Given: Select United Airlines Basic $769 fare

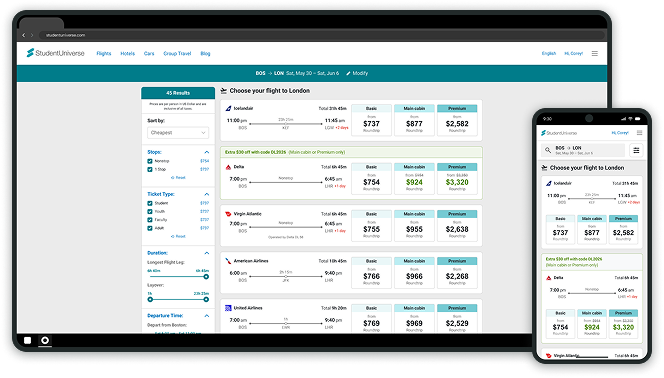Looking at the screenshot, I should [x=371, y=319].
